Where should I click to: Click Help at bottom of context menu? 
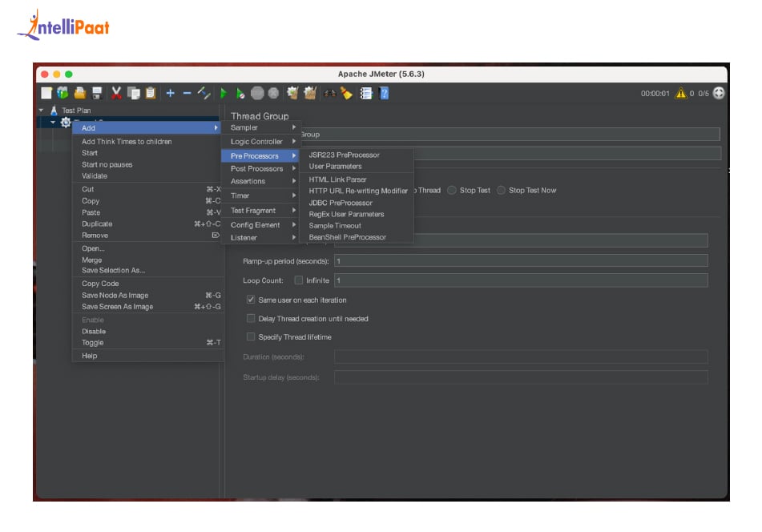(x=147, y=356)
